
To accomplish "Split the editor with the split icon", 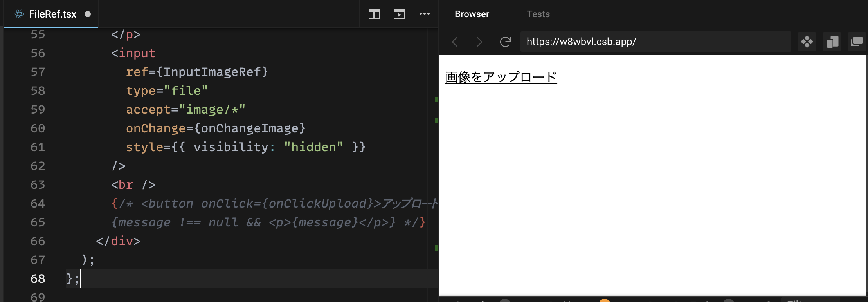I will (374, 14).
